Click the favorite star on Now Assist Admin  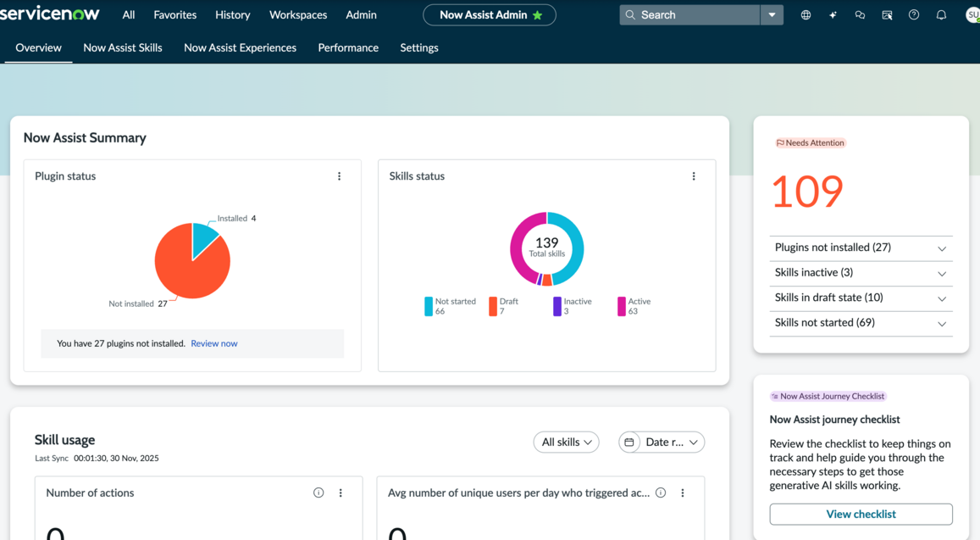(x=538, y=15)
